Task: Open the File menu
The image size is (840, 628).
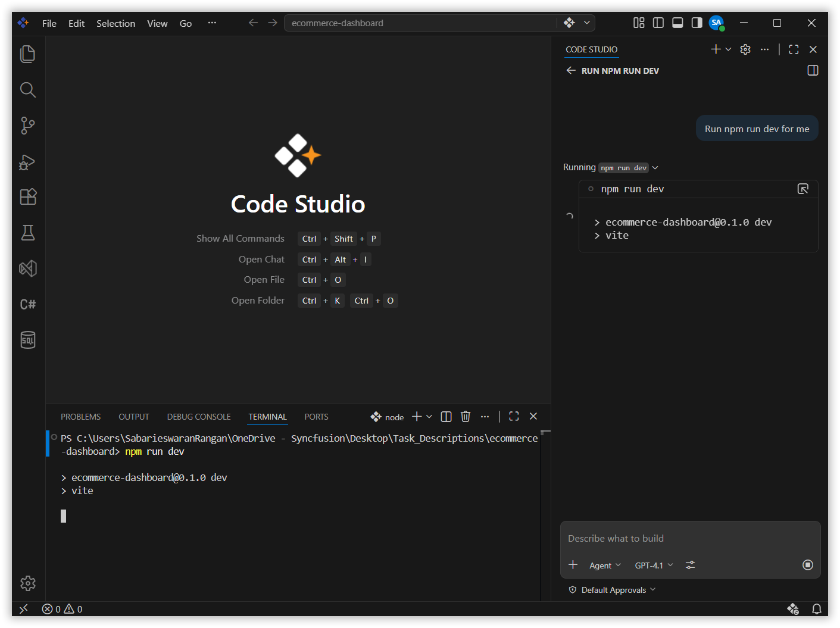Action: (49, 23)
